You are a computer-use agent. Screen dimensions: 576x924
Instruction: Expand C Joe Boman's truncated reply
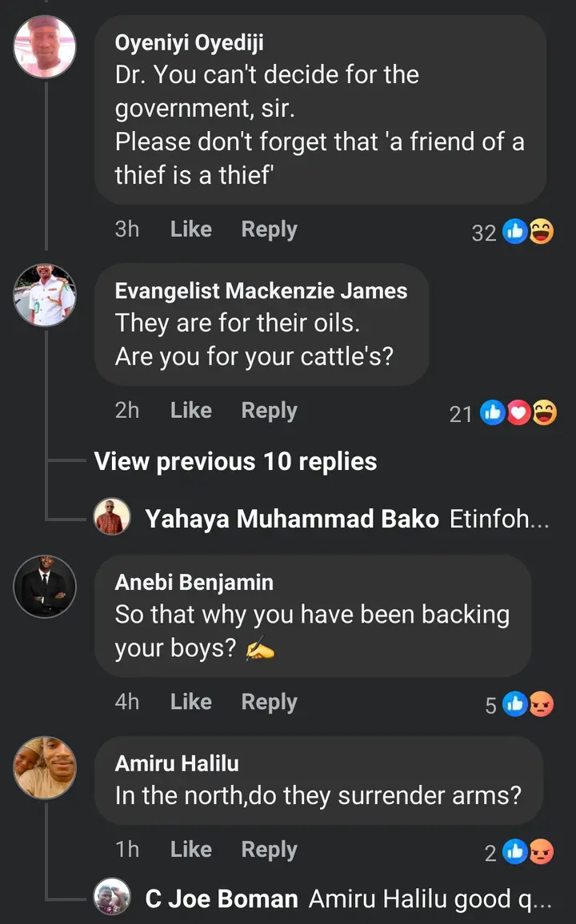point(430,900)
